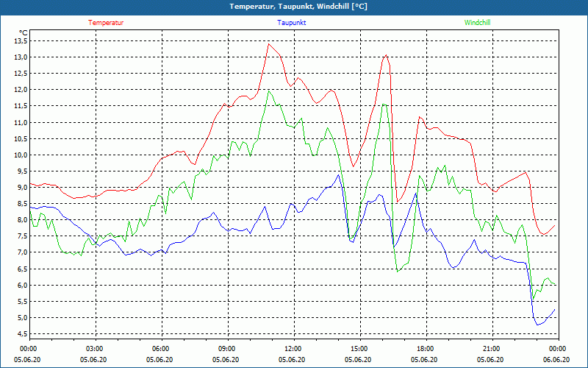Screen dimensions: 588x368
Task: Click the blue dew point minimum near 23:00
Action: point(538,325)
